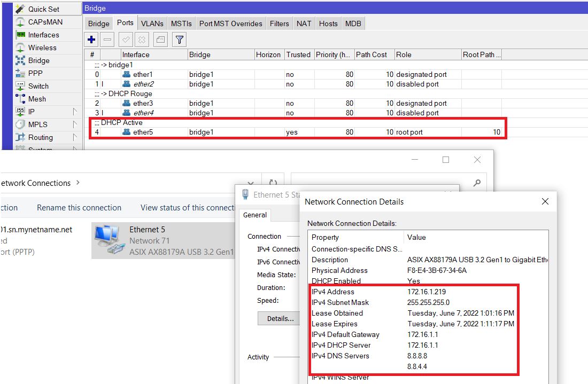Add a comment to the port
Viewport: 588px width, 384px height.
[160, 40]
